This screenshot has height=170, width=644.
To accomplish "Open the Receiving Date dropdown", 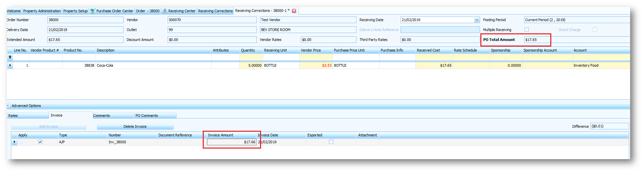I will point(476,20).
